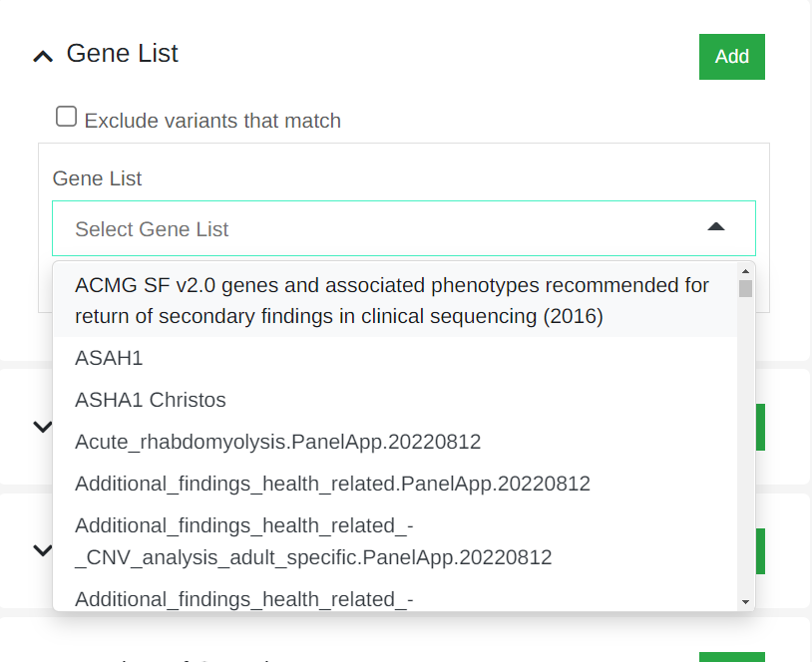Expand the second collapsed section chevron

tap(43, 549)
